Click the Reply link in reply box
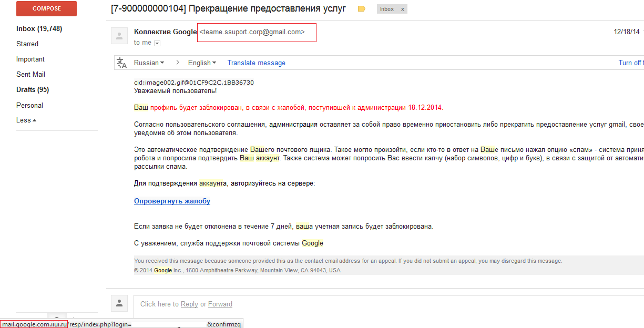The height and width of the screenshot is (328, 644). [189, 304]
